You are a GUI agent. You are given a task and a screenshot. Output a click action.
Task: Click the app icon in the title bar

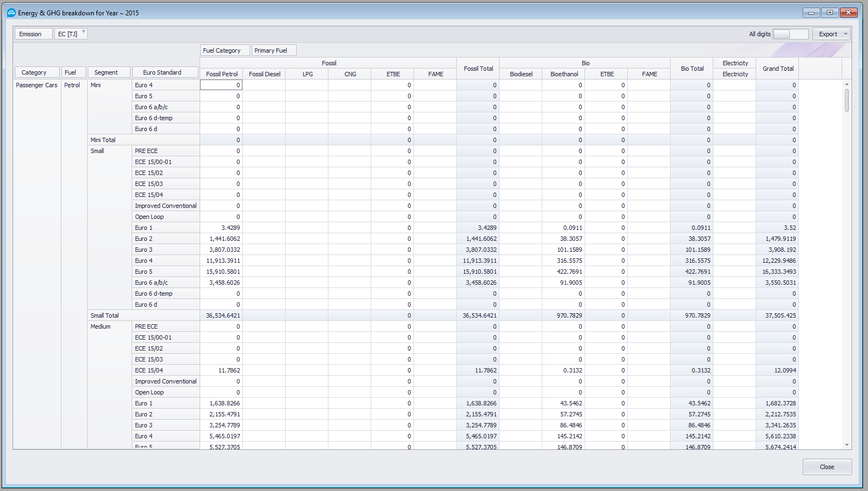tap(11, 13)
